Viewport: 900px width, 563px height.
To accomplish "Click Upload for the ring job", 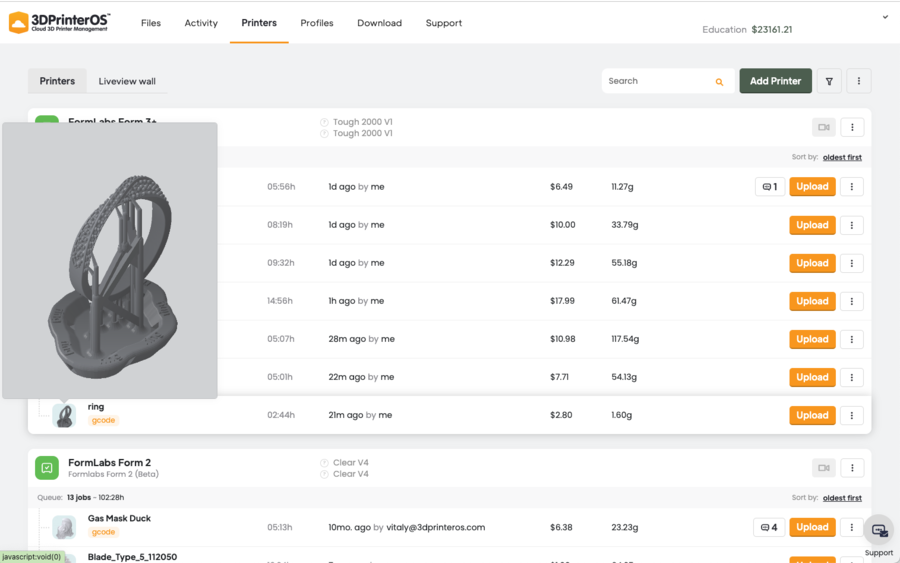I will click(x=812, y=415).
